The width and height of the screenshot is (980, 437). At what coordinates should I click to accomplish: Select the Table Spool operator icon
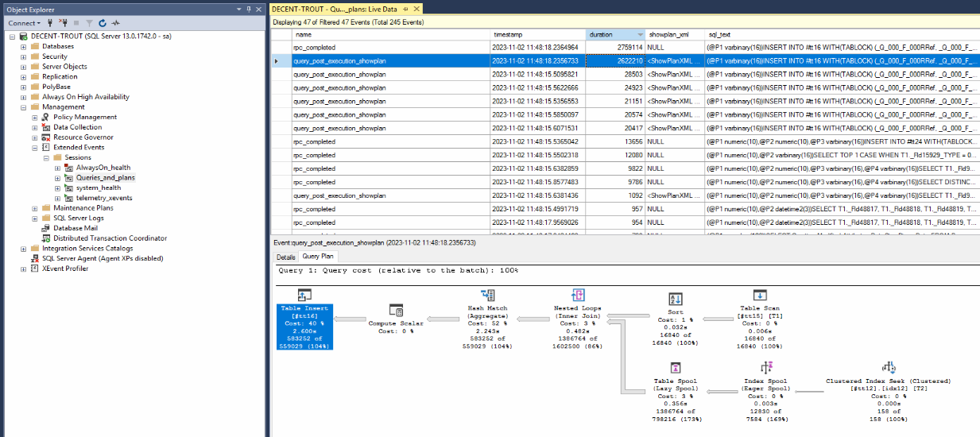click(x=676, y=367)
